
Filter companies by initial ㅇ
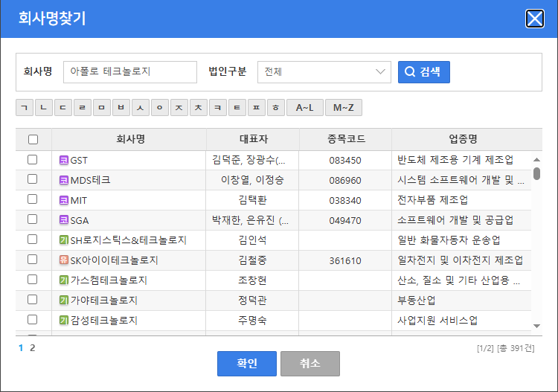pos(160,107)
